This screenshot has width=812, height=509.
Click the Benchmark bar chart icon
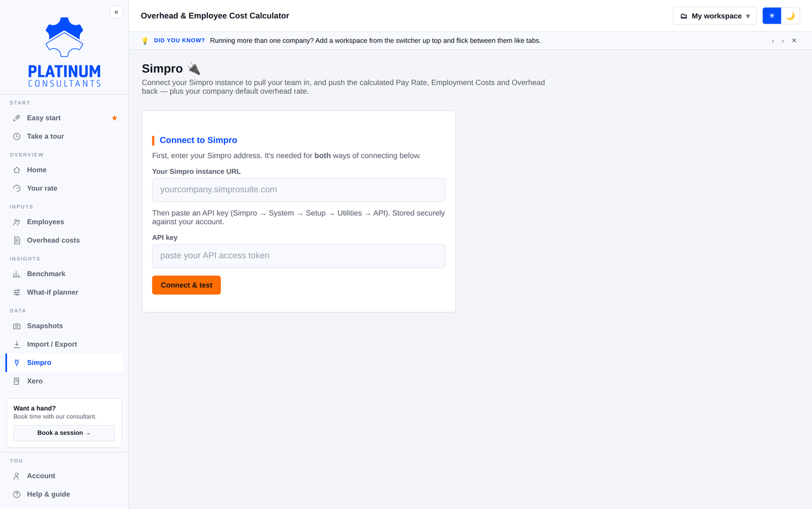point(16,274)
